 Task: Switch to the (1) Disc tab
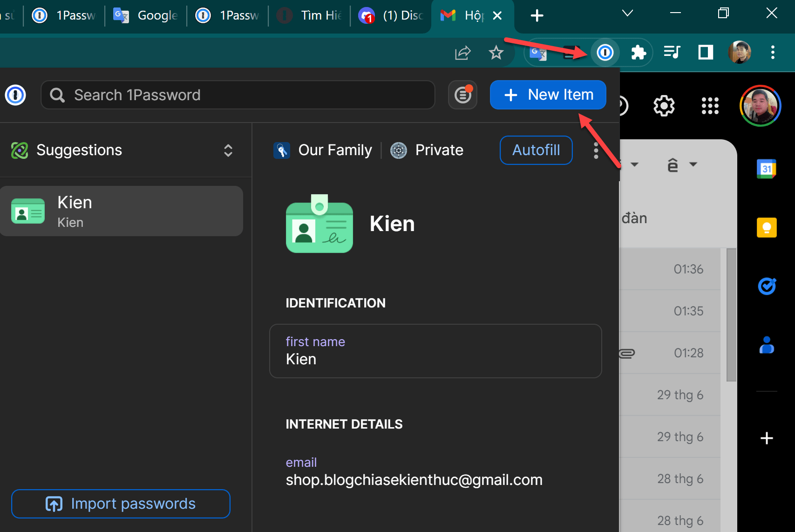391,15
